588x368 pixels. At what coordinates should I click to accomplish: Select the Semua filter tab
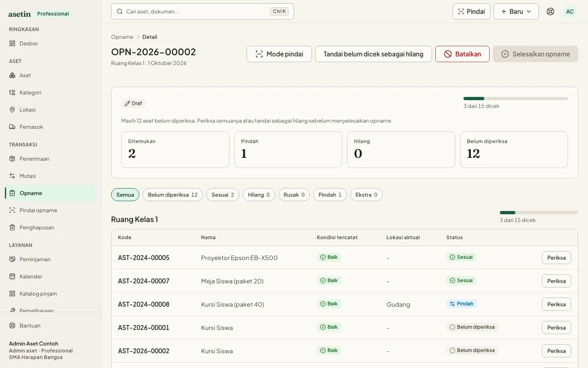click(x=125, y=195)
